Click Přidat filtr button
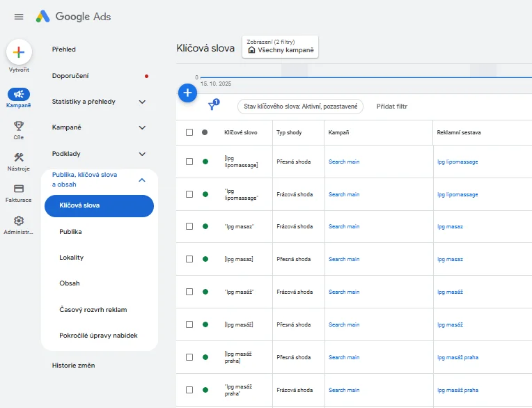Viewport: 532px width, 408px height. pos(391,107)
